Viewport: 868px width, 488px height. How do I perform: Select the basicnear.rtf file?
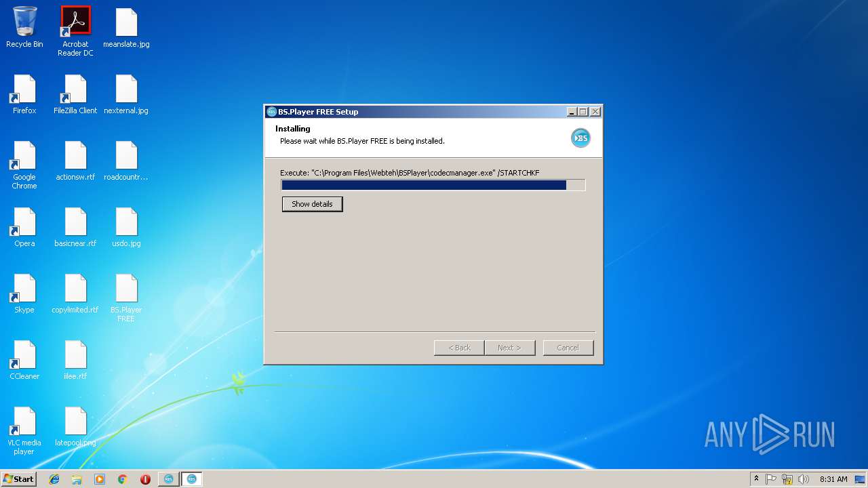pos(75,227)
